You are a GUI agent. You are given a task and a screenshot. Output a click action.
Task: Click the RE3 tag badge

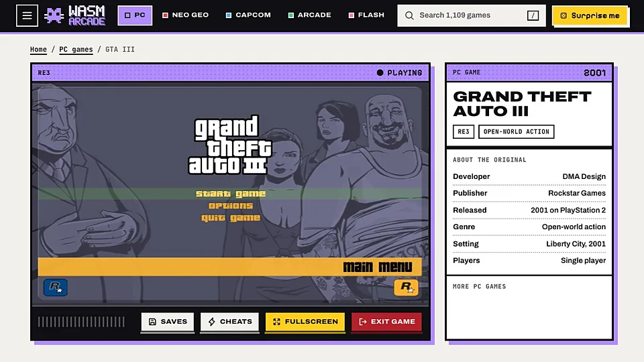click(x=464, y=132)
